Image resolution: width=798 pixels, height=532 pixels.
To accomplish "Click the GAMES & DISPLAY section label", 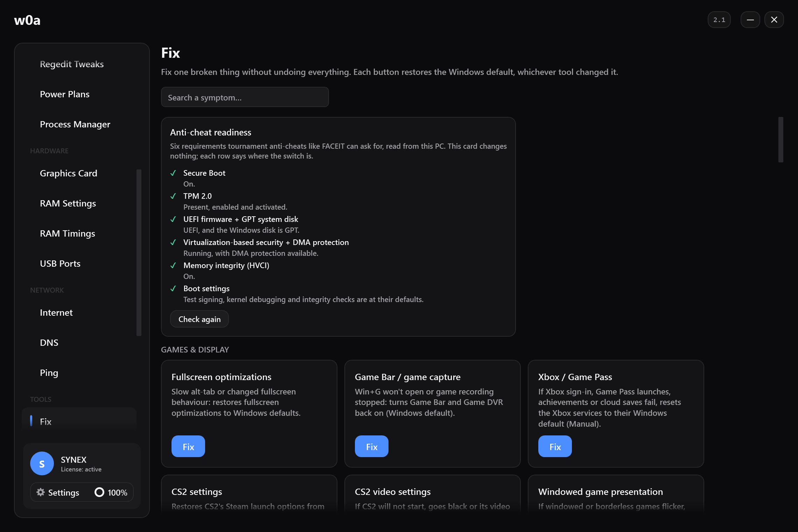I will pos(195,350).
